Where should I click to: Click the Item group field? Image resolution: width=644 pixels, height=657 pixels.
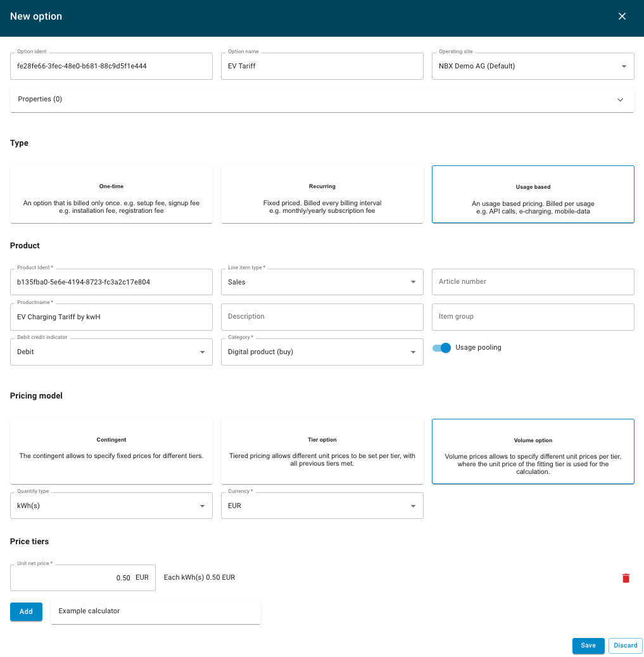533,317
